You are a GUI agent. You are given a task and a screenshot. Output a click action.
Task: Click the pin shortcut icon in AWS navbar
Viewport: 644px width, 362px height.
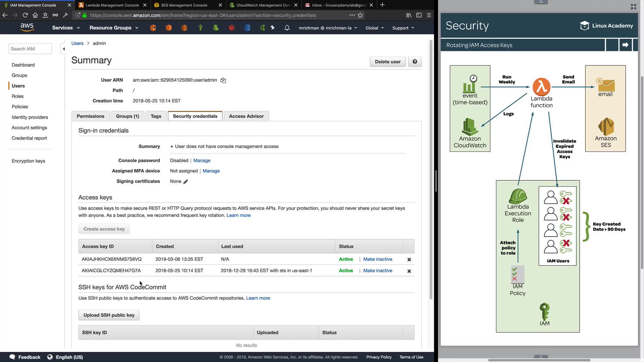click(x=273, y=28)
